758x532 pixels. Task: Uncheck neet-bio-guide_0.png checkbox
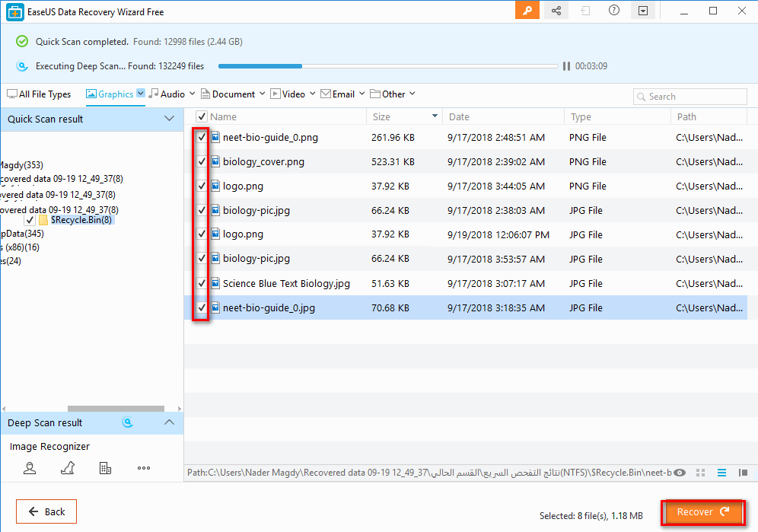coord(201,137)
